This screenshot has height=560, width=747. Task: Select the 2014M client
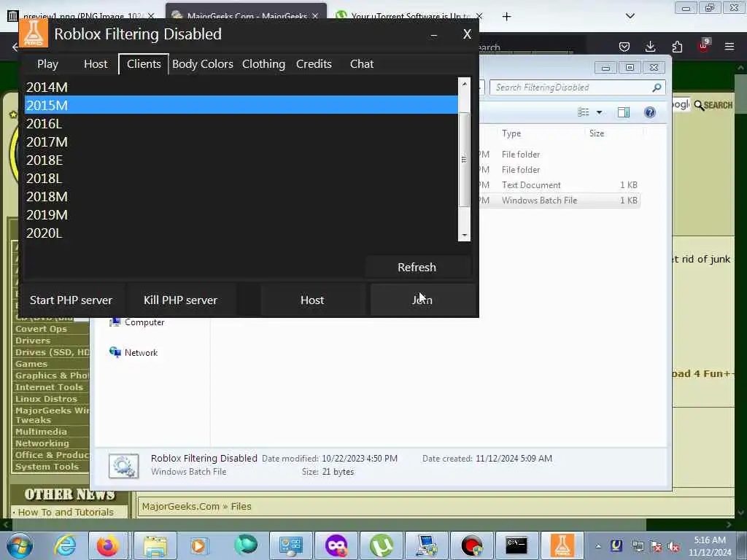[x=241, y=87]
